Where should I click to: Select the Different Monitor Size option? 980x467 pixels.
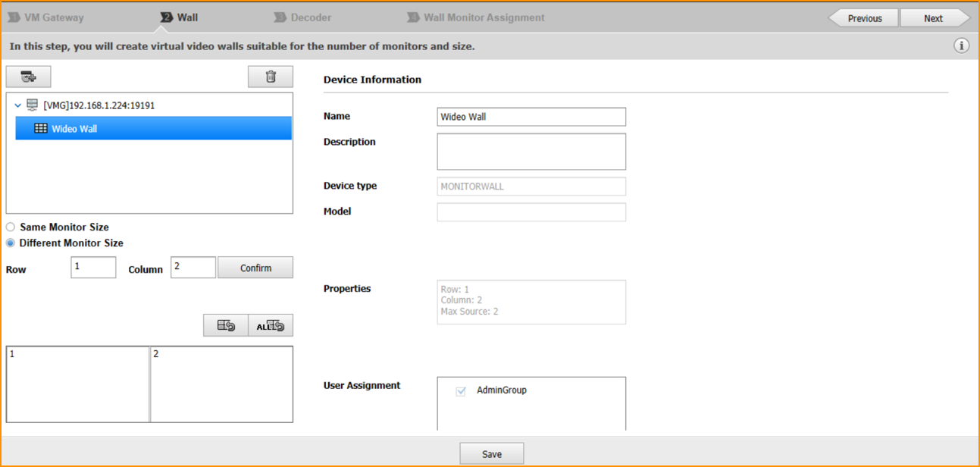11,243
